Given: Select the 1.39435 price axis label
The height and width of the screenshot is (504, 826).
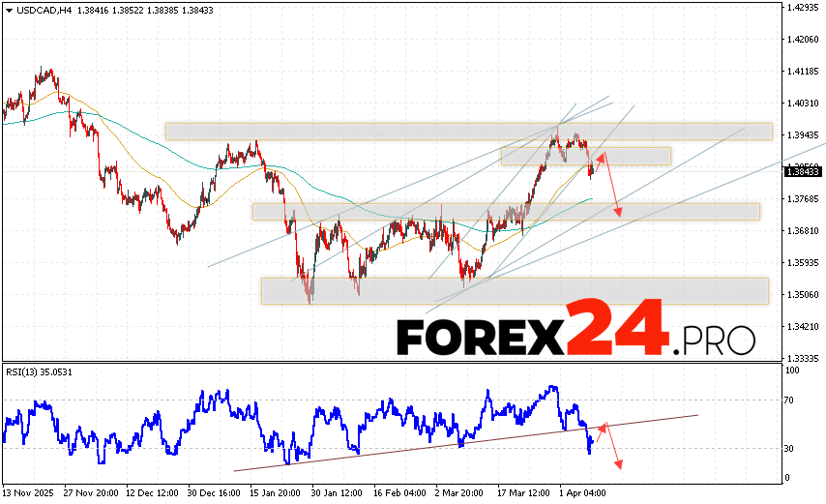Looking at the screenshot, I should click(x=803, y=135).
